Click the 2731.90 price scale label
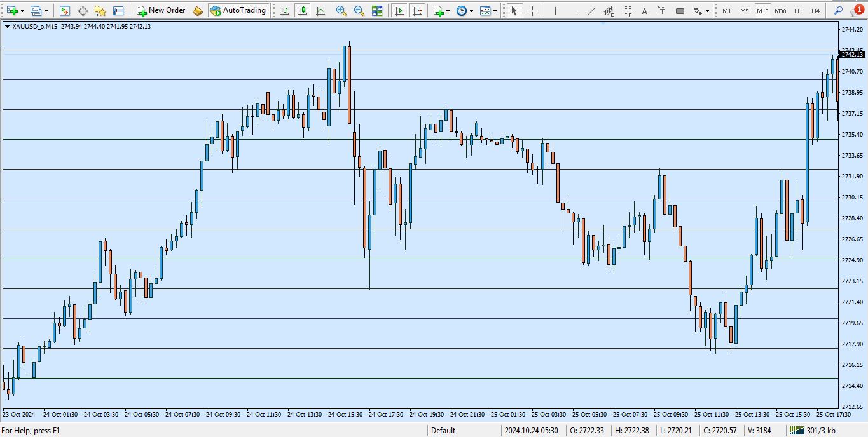The image size is (868, 437). [x=851, y=176]
